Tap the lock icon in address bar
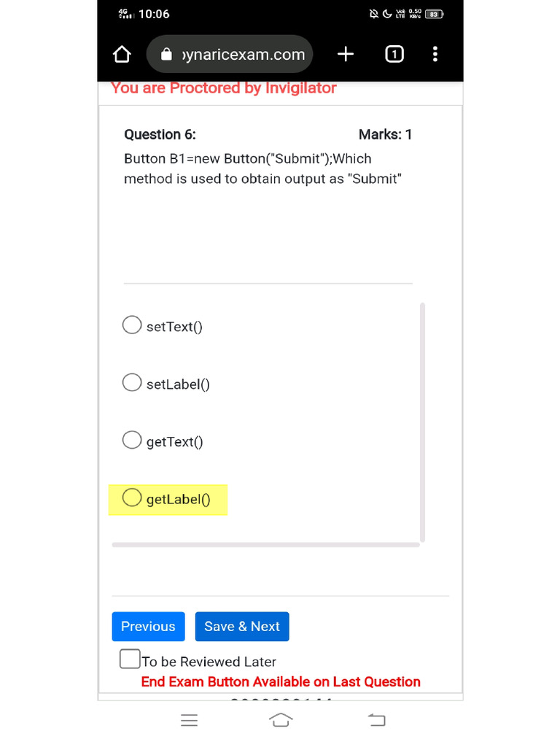 [166, 55]
